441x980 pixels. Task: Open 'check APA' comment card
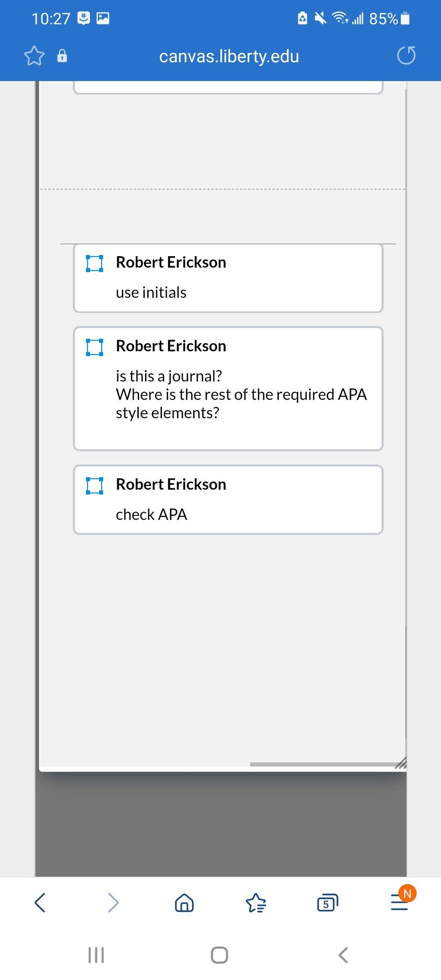(x=228, y=500)
